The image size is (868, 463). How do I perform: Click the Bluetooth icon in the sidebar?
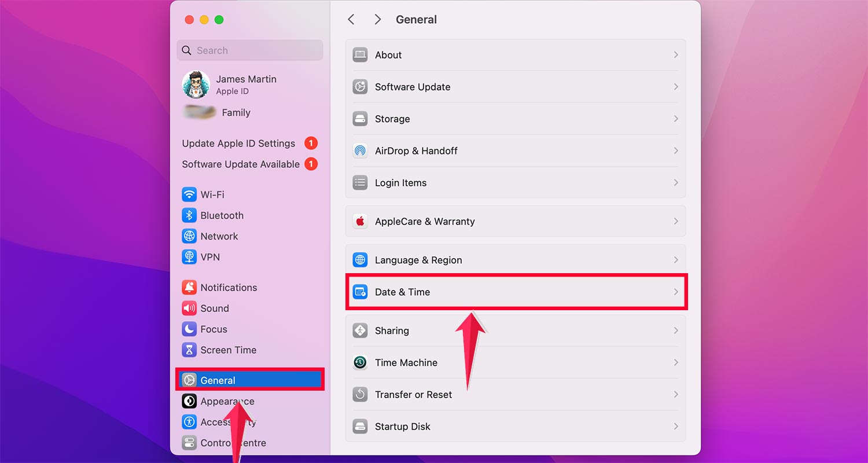coord(190,215)
